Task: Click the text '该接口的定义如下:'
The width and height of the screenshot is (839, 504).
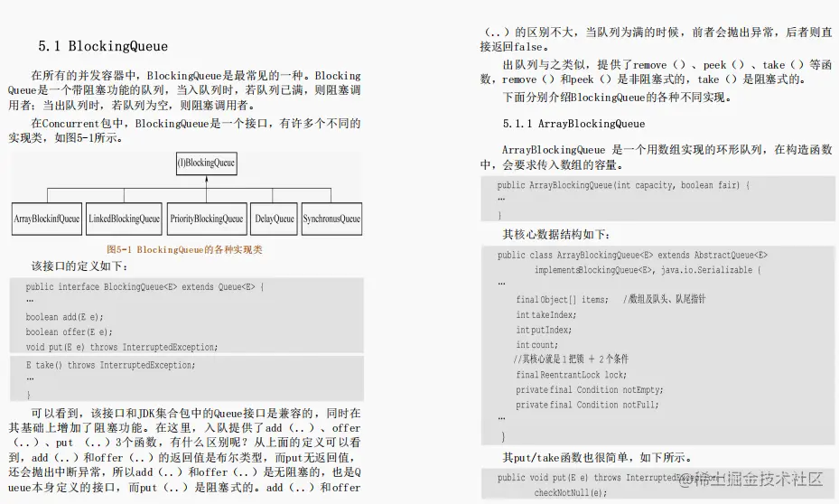Action: [79, 266]
